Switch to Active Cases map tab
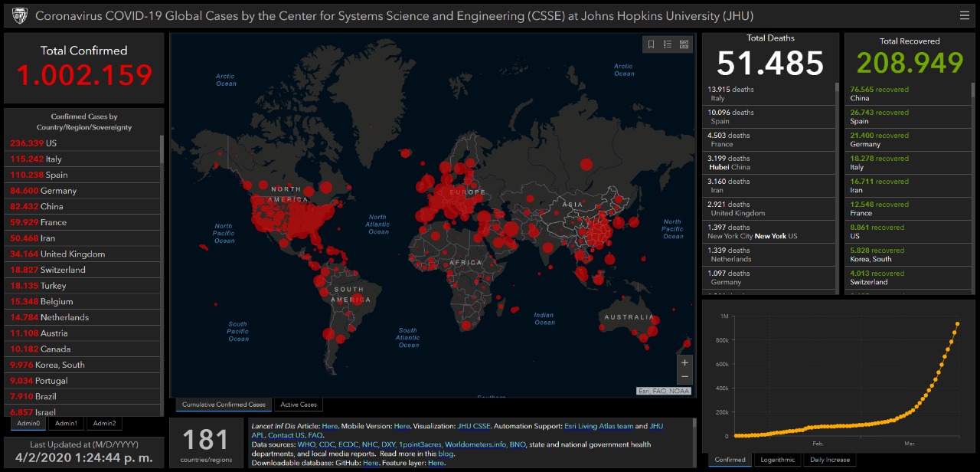Image resolution: width=980 pixels, height=472 pixels. (300, 405)
